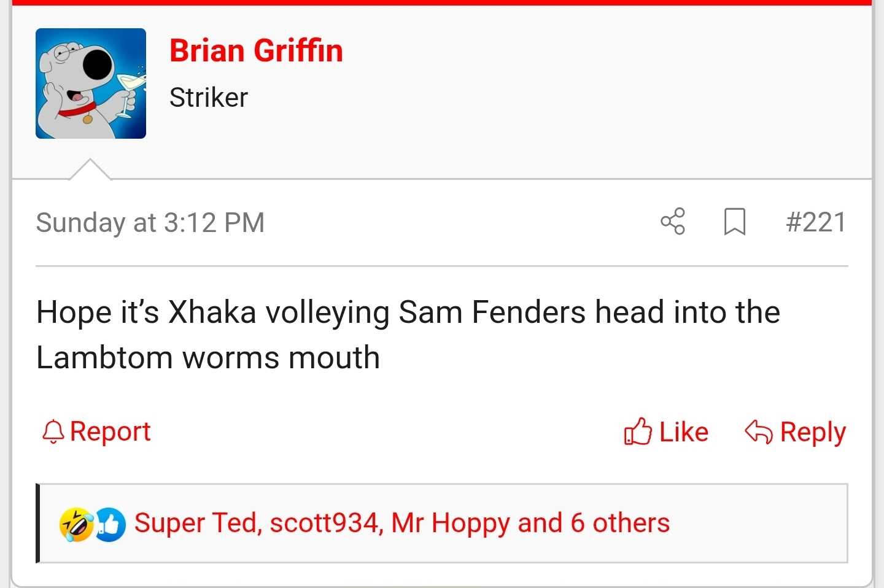Click the curved reply arrow icon

pos(758,431)
